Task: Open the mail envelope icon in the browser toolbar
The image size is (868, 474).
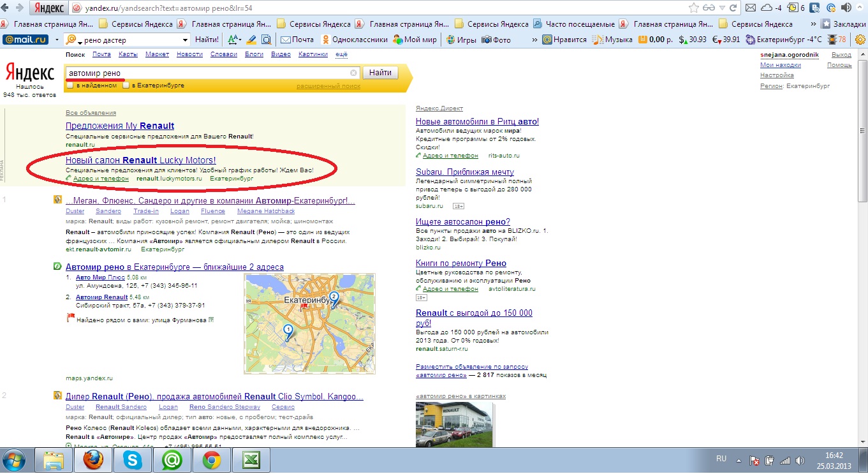Action: pos(751,8)
